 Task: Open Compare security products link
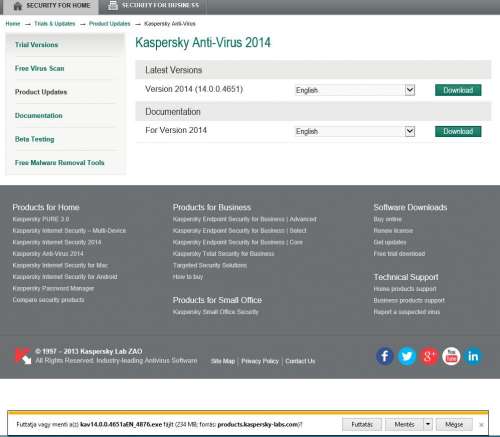(x=48, y=300)
